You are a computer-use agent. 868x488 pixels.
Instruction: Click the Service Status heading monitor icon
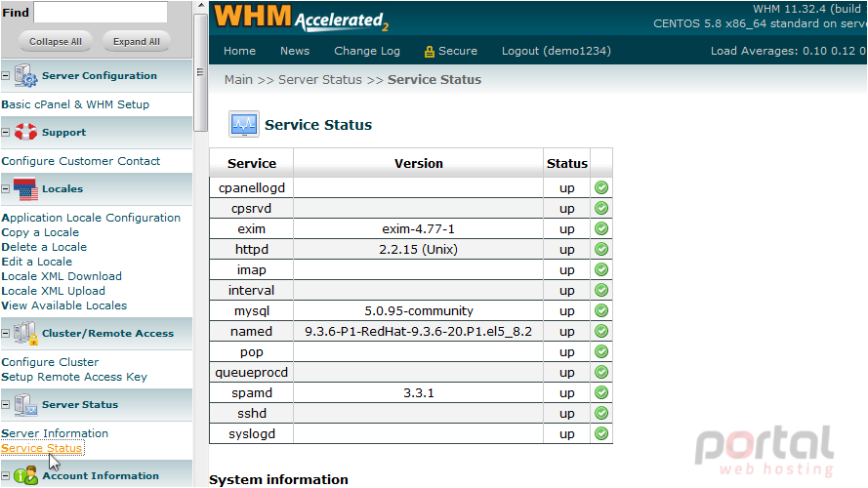(243, 125)
